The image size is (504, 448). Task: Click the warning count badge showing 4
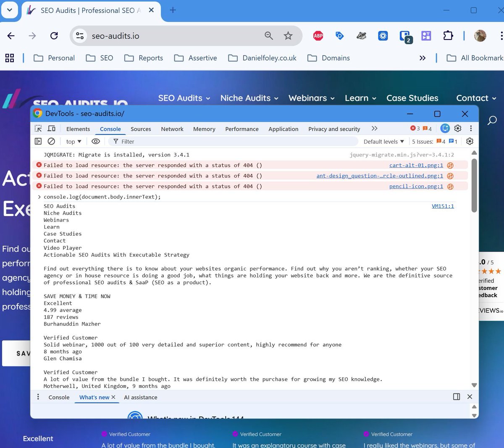427,129
